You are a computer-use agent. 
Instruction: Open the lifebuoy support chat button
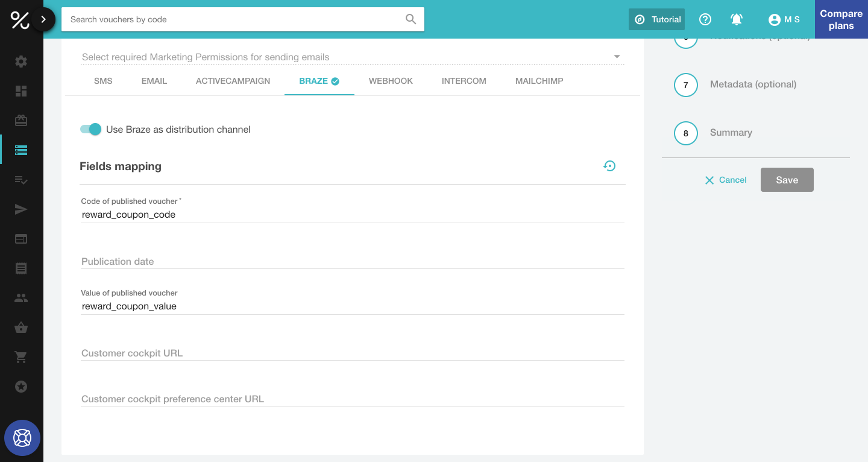point(22,437)
